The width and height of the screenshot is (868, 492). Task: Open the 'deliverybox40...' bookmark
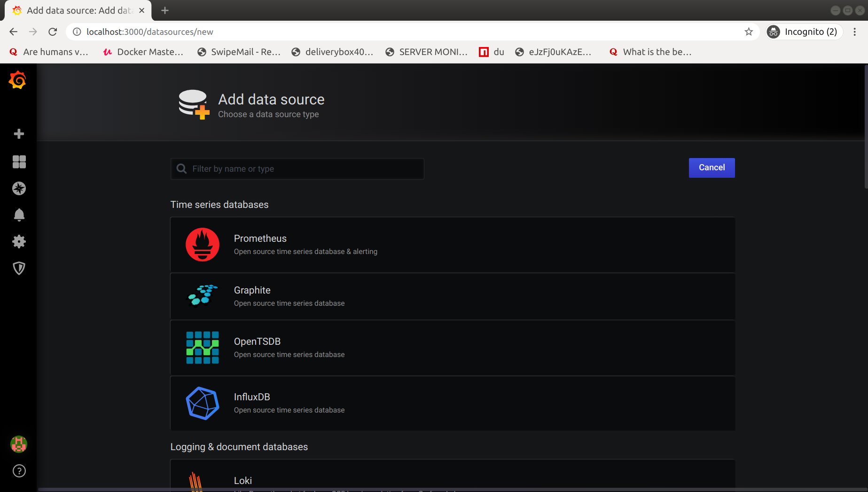333,52
